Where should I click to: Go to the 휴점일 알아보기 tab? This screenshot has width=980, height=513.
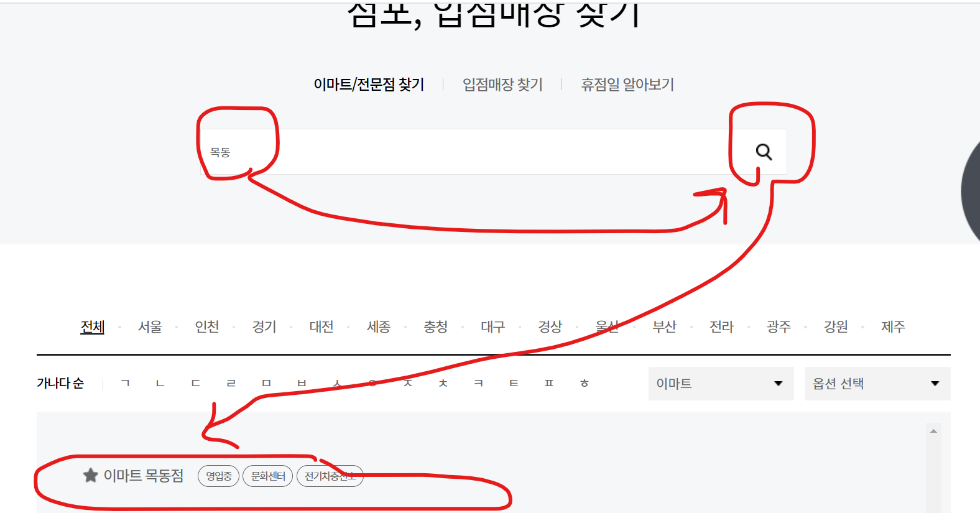point(627,85)
